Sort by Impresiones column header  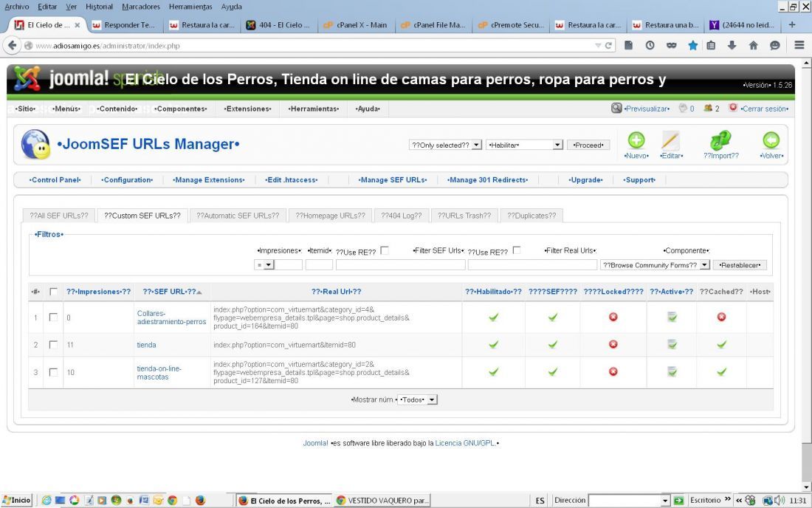click(98, 292)
